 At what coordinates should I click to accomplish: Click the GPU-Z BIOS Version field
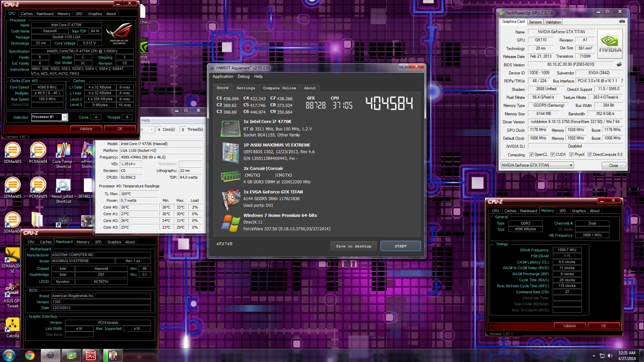point(571,64)
